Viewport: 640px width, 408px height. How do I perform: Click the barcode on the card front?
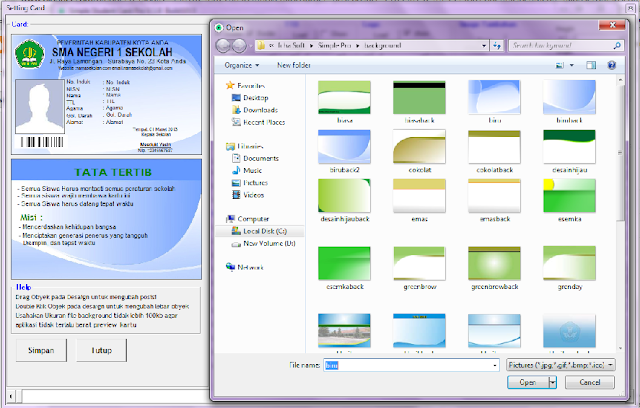tap(42, 142)
